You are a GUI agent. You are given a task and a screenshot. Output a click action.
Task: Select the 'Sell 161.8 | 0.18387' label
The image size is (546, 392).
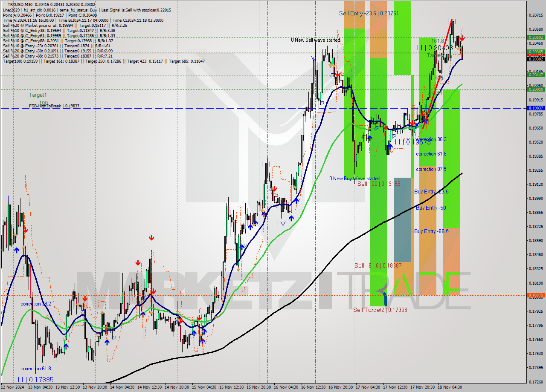click(x=378, y=265)
